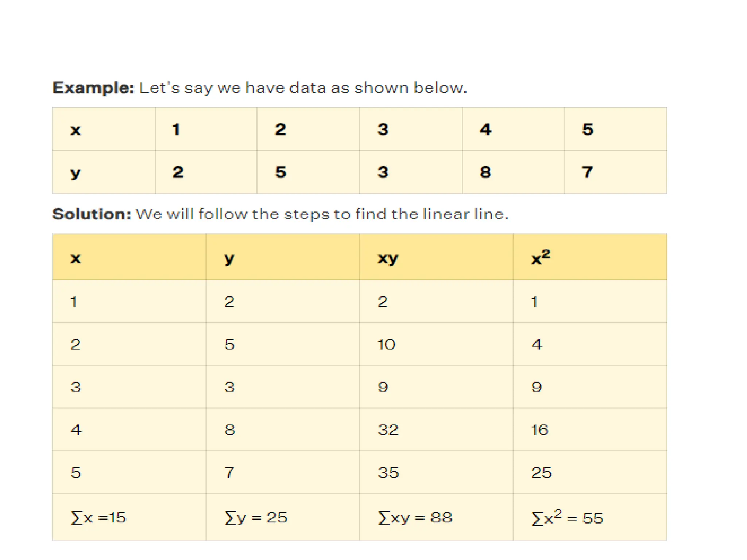Click the bold 7 in top table's y row
747x560 pixels.
(x=587, y=172)
